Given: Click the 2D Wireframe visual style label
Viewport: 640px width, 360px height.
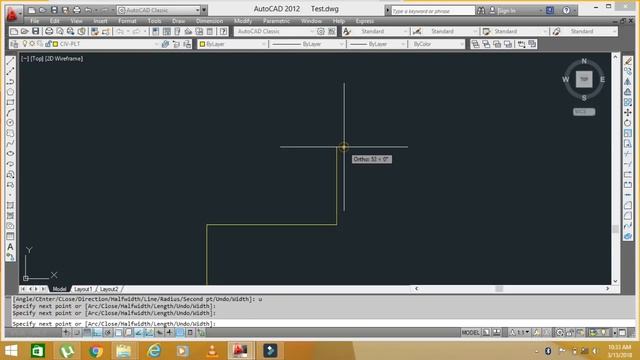Looking at the screenshot, I should coord(64,58).
